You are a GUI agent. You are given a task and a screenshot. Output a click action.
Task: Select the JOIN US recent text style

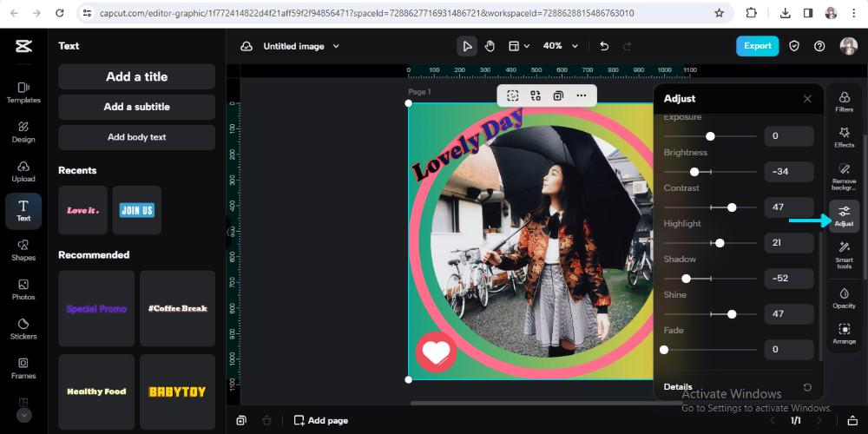[137, 210]
